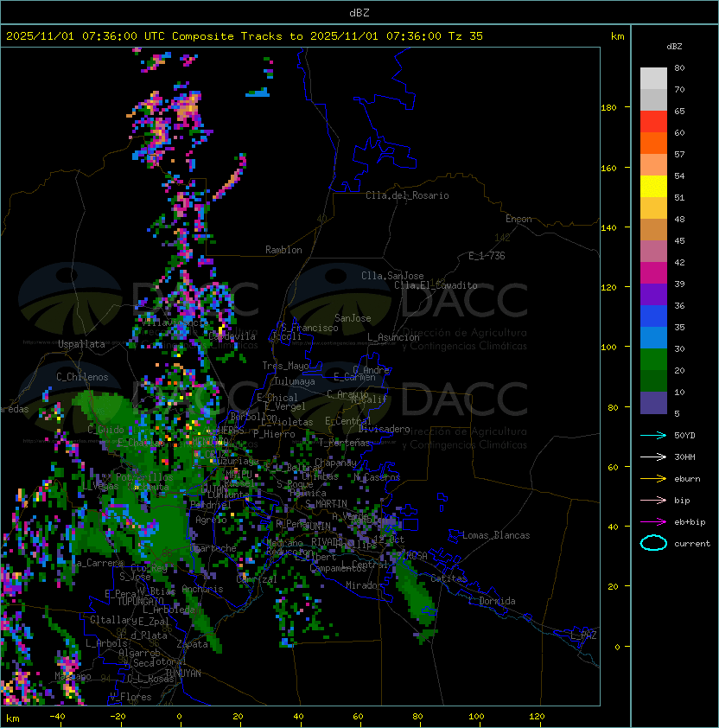Click the Encon map label
719x728 pixels.
(x=519, y=219)
